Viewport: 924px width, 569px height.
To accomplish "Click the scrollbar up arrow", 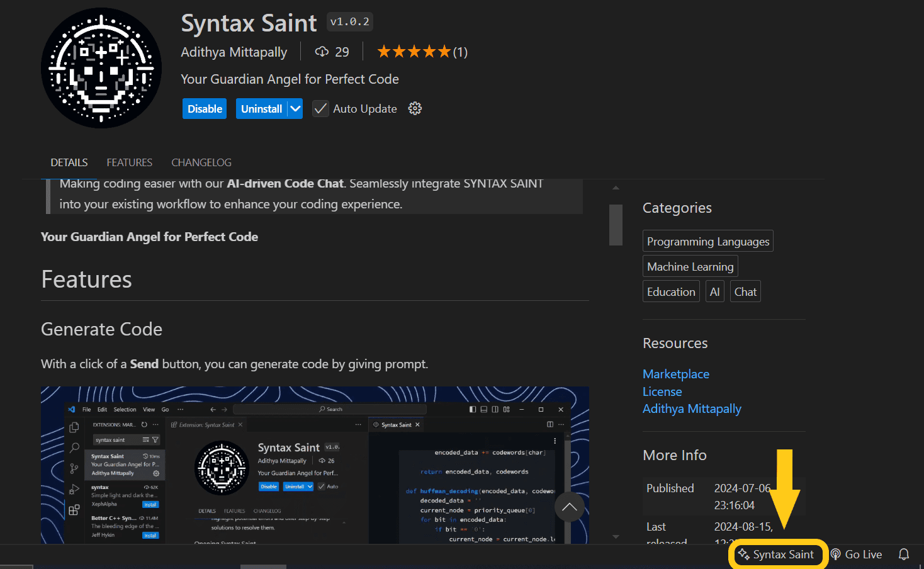I will tap(616, 188).
